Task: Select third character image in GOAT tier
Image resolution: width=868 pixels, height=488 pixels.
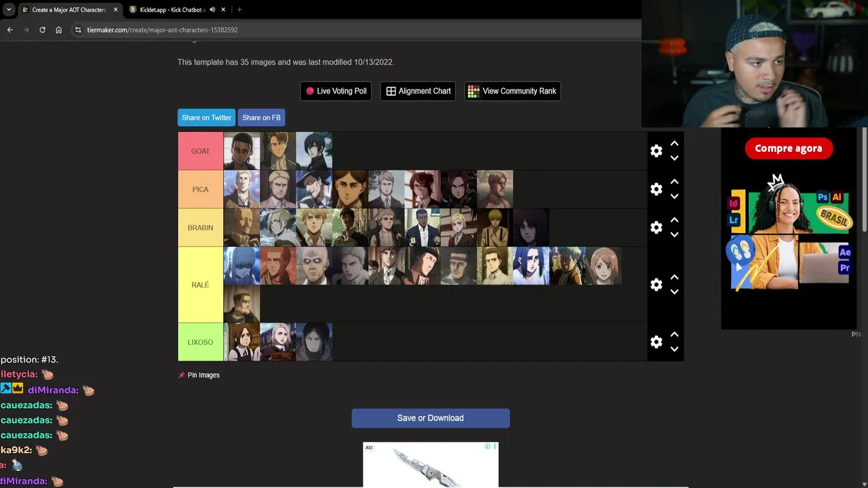Action: [314, 151]
